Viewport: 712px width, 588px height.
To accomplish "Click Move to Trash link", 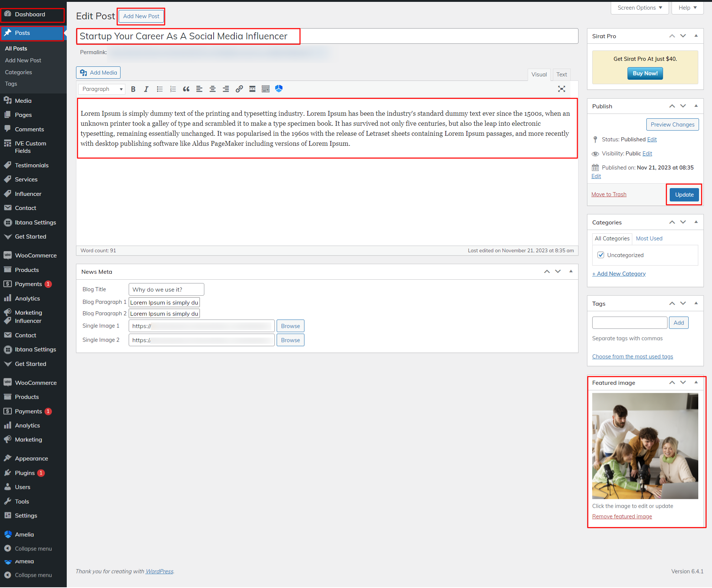I will pos(609,194).
